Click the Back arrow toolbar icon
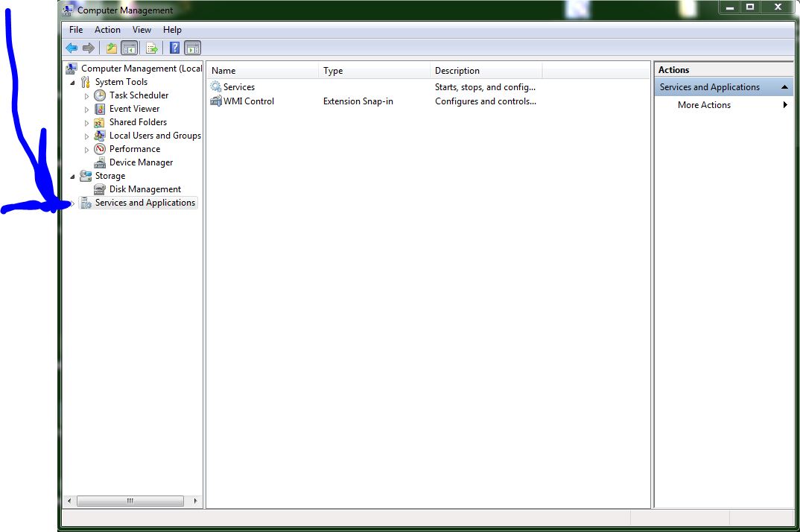Viewport: 800px width, 532px height. click(x=72, y=48)
